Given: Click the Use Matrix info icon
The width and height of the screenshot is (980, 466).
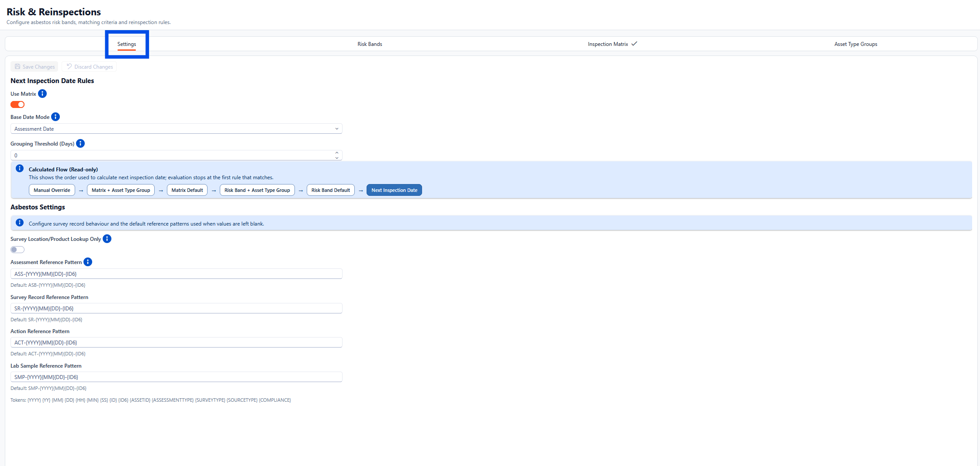Looking at the screenshot, I should tap(42, 94).
